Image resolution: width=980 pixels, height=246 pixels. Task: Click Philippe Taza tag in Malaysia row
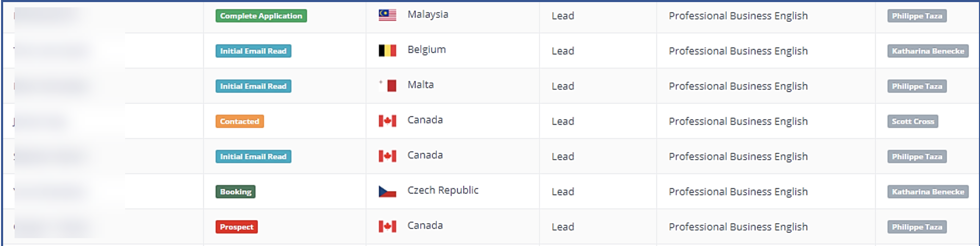point(917,16)
